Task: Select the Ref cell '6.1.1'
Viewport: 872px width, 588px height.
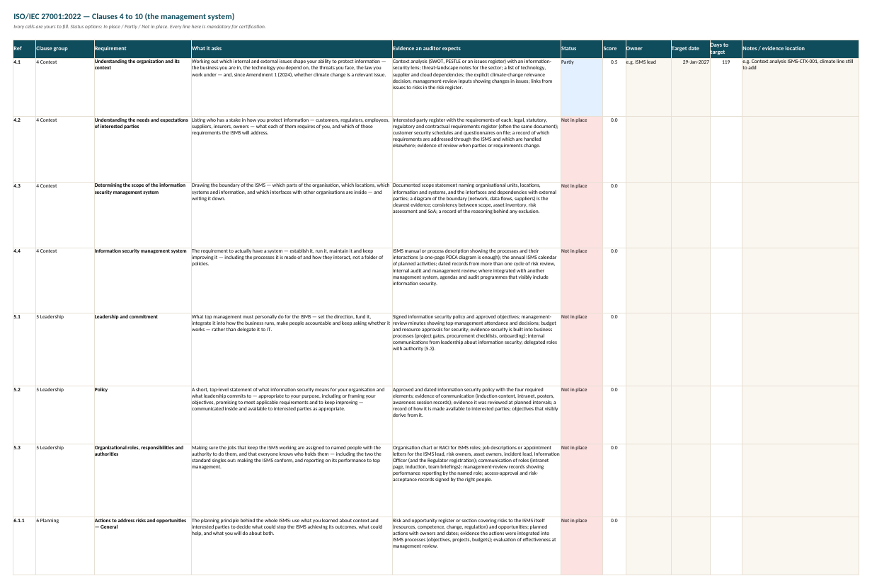Action: [x=24, y=545]
